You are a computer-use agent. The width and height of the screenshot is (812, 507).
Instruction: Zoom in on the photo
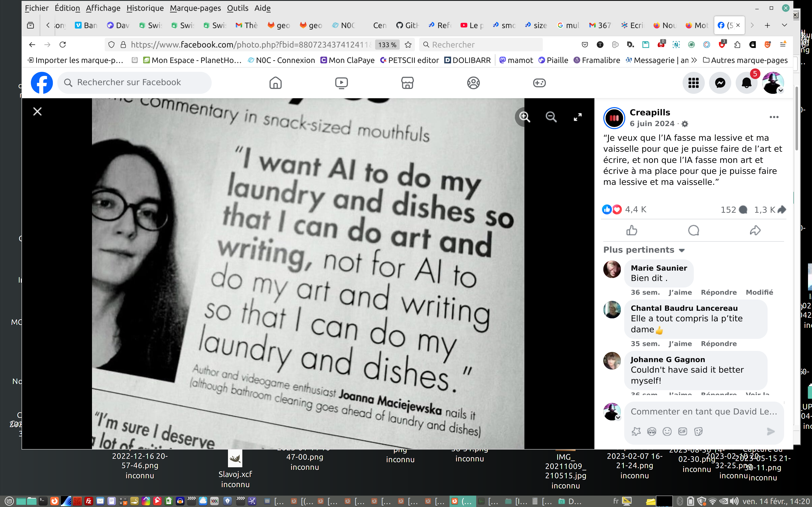[x=524, y=117]
